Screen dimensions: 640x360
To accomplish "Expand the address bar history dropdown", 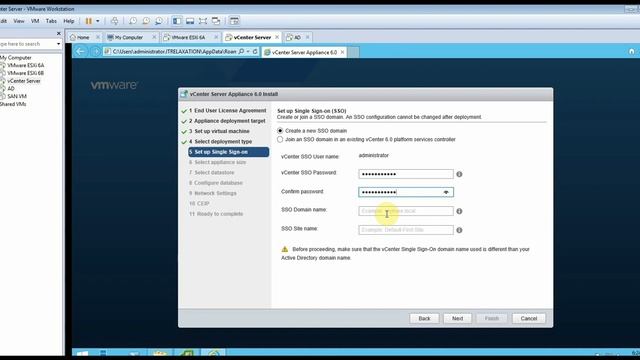I will click(x=248, y=51).
